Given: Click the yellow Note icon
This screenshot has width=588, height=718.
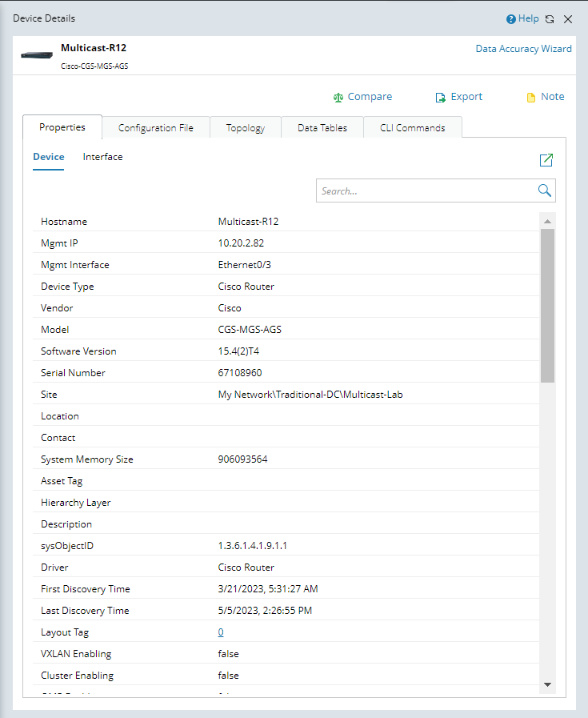Looking at the screenshot, I should pos(530,98).
